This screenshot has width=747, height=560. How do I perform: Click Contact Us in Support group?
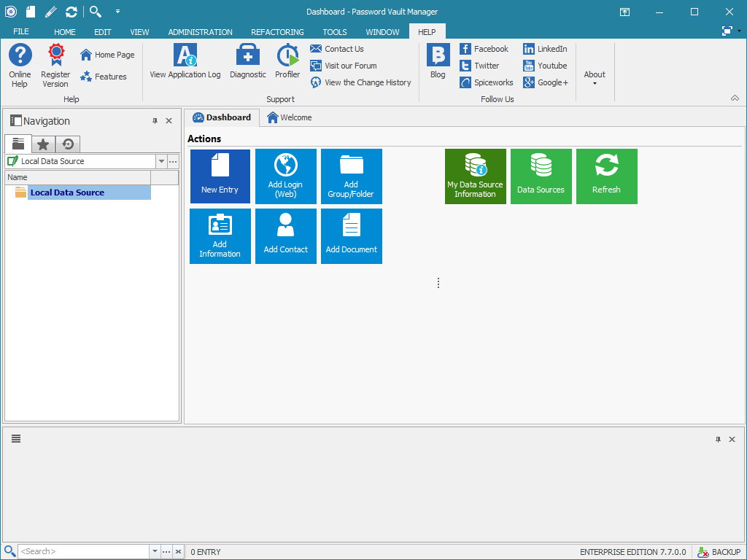(x=336, y=49)
